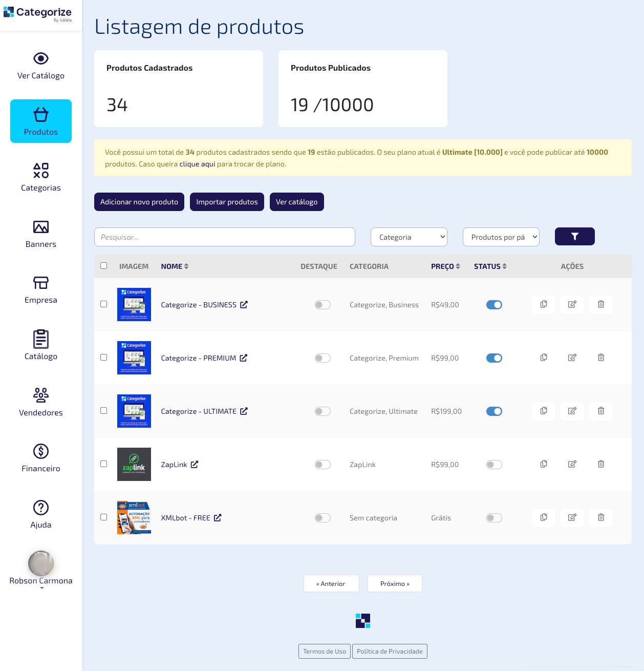Viewport: 644px width, 671px height.
Task: Duplicate Categorize - ULTIMATE product
Action: (544, 411)
